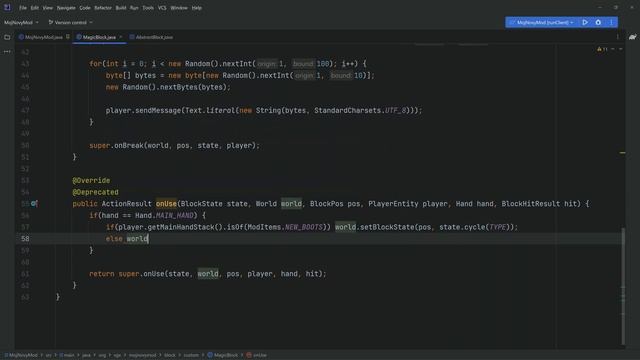Click the @Override annotation on line 53

(x=91, y=180)
